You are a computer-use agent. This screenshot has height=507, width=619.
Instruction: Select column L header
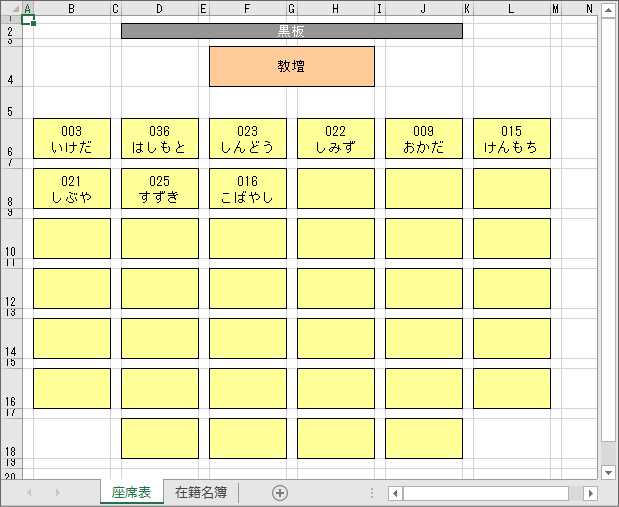click(512, 9)
